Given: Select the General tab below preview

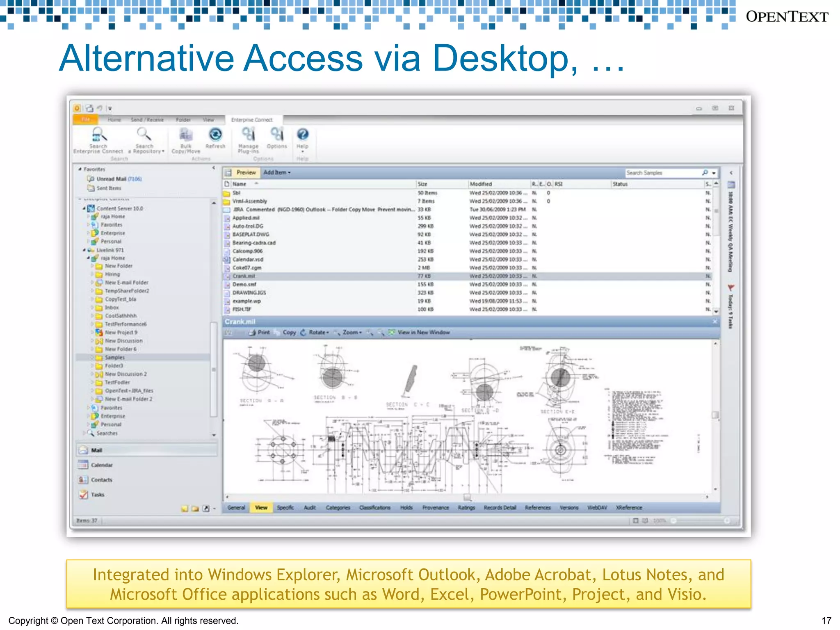Looking at the screenshot, I should (236, 508).
